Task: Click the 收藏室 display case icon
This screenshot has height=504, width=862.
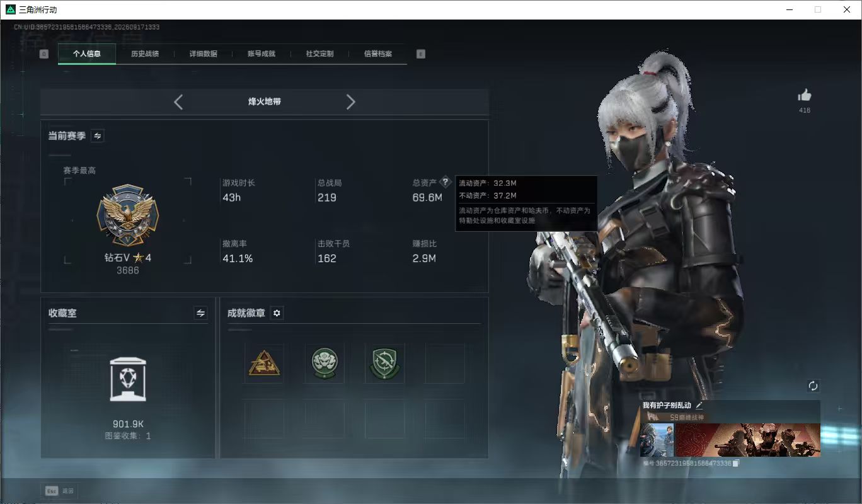Action: tap(128, 379)
